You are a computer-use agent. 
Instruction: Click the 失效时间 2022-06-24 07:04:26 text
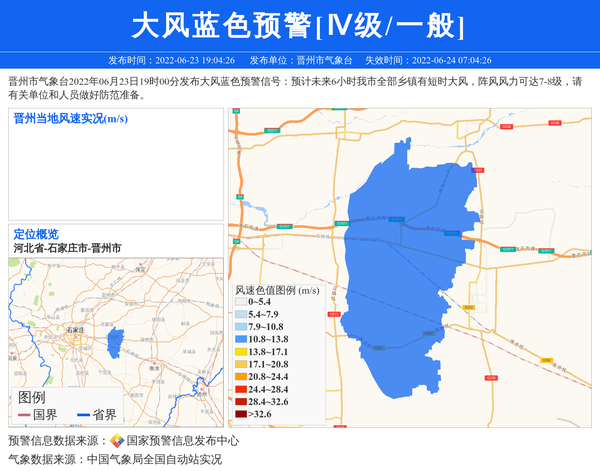click(x=428, y=60)
